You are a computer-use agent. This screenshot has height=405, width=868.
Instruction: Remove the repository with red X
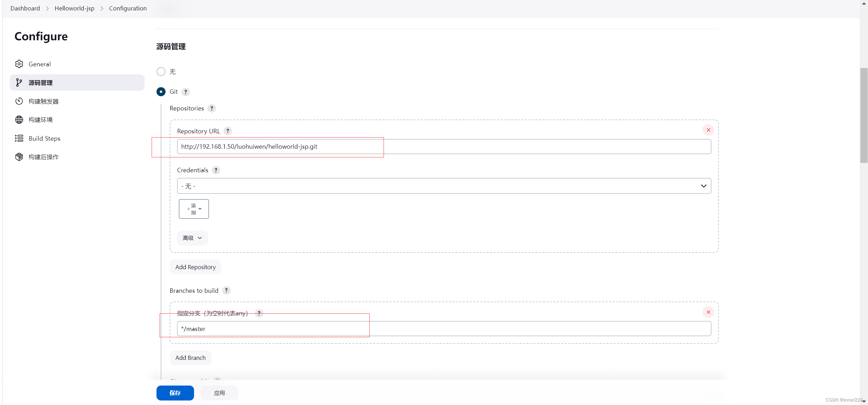708,130
